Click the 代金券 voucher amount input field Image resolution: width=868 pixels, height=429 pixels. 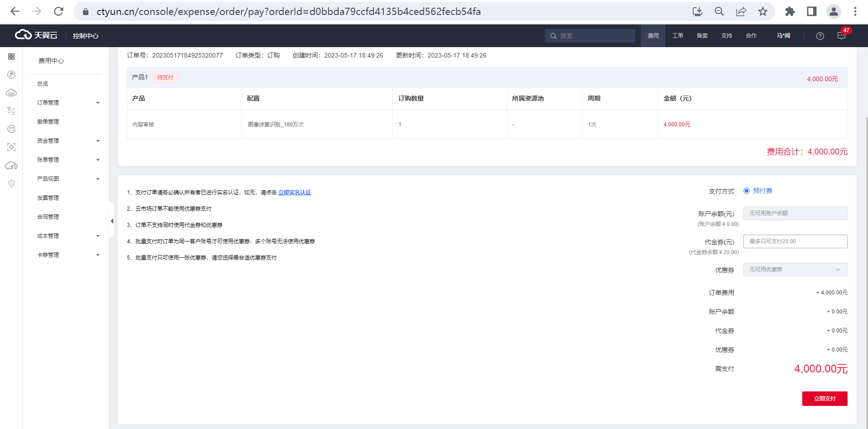(x=795, y=241)
